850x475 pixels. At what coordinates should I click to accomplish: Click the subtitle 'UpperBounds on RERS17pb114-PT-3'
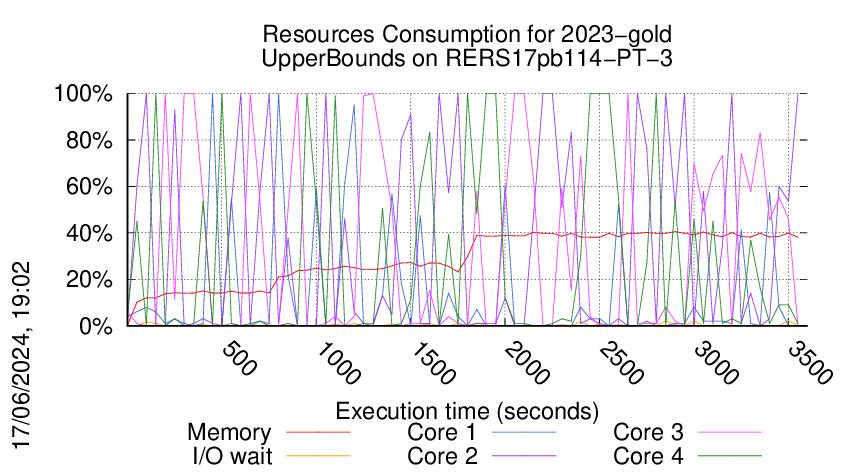(x=467, y=58)
